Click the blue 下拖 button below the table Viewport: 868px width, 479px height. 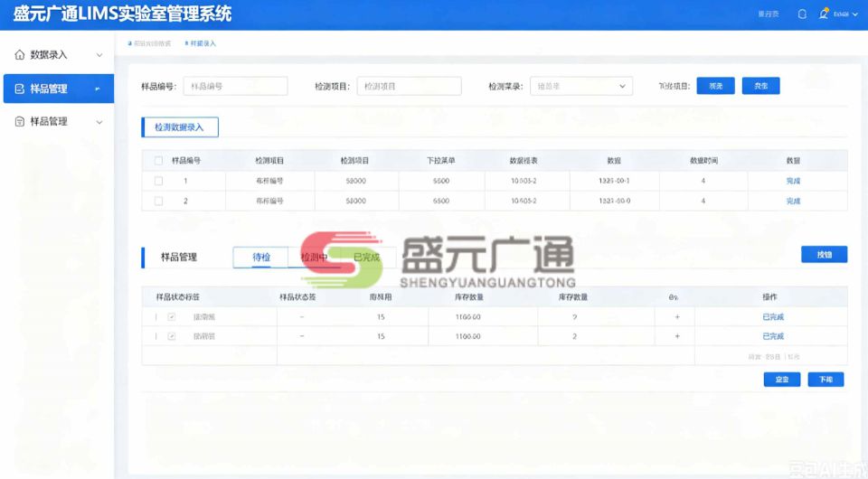tap(826, 380)
